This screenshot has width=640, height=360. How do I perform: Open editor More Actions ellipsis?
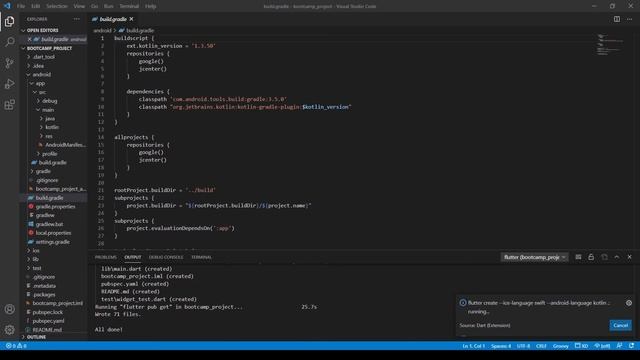(629, 19)
